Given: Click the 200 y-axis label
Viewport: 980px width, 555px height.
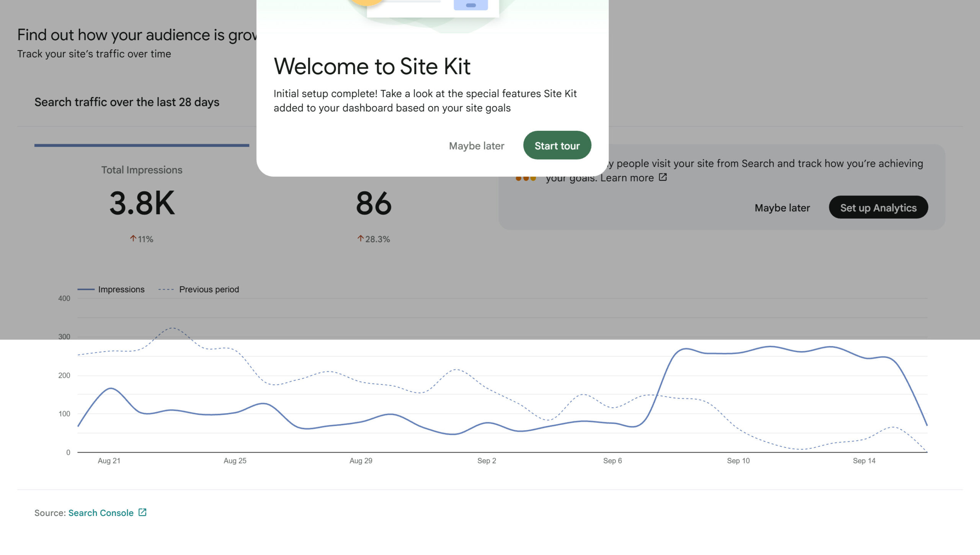Looking at the screenshot, I should (64, 375).
